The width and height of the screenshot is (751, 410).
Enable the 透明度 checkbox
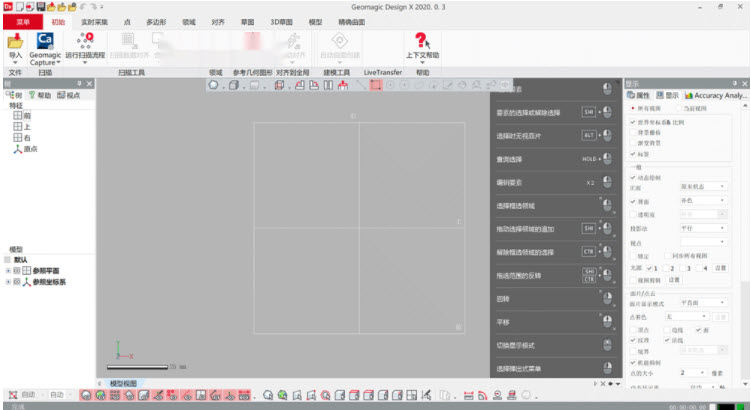click(x=633, y=214)
